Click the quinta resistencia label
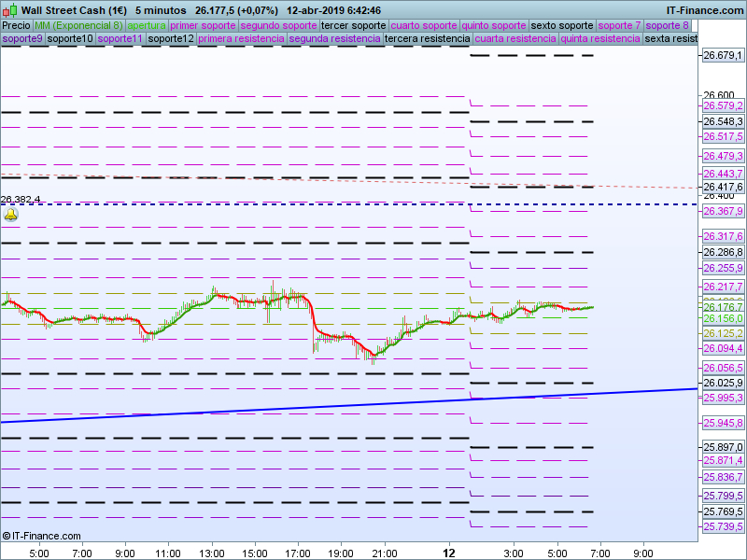Image resolution: width=747 pixels, height=560 pixels. pos(600,38)
